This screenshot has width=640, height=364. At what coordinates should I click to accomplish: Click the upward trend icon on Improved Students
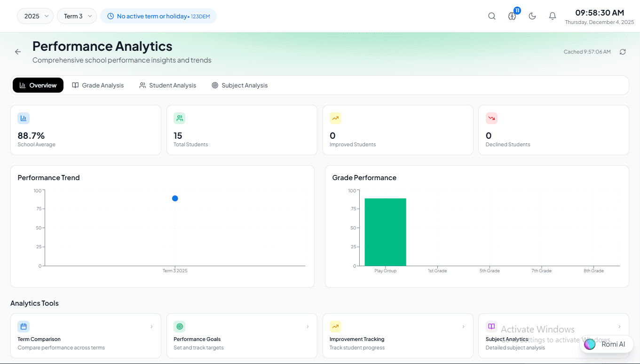pos(335,118)
